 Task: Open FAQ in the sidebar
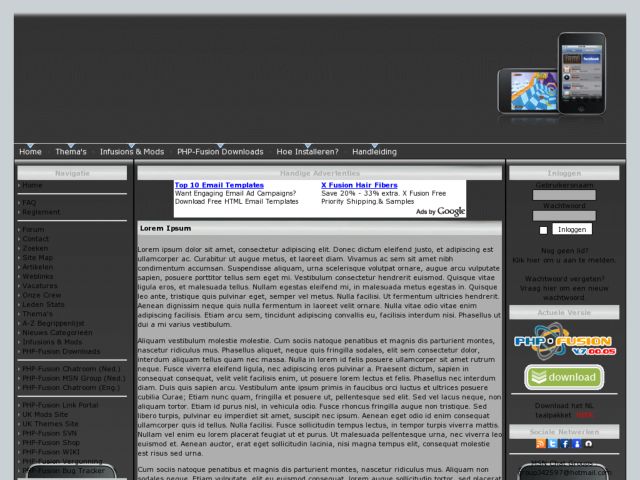click(x=29, y=202)
